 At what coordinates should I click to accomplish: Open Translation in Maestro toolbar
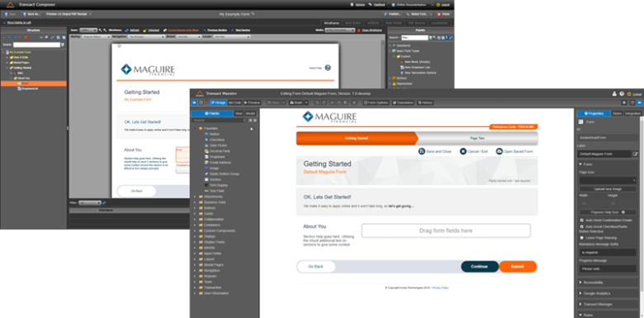(403, 102)
